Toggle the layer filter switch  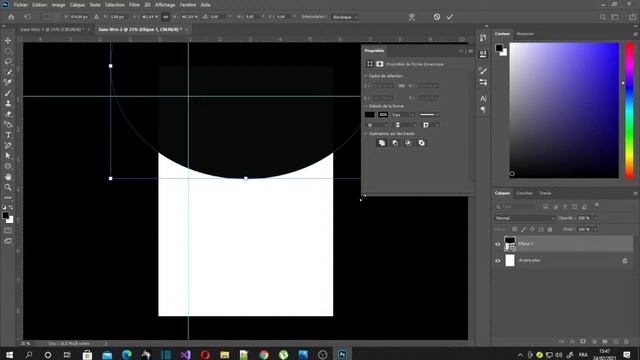tap(597, 205)
